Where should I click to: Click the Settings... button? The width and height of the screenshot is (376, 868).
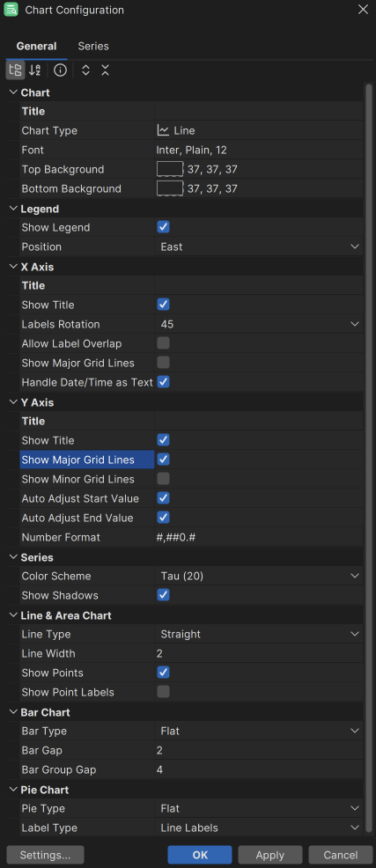point(45,856)
